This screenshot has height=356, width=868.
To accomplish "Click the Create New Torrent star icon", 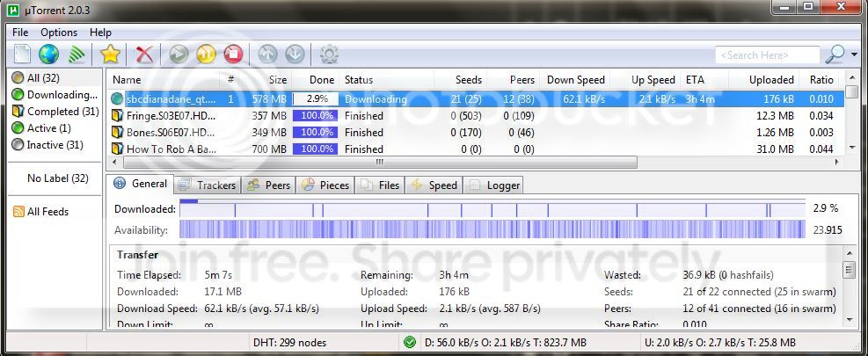I will tap(110, 54).
